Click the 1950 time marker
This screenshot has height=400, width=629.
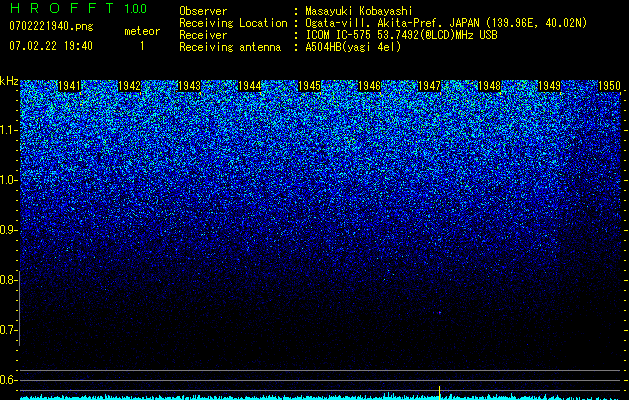click(609, 86)
